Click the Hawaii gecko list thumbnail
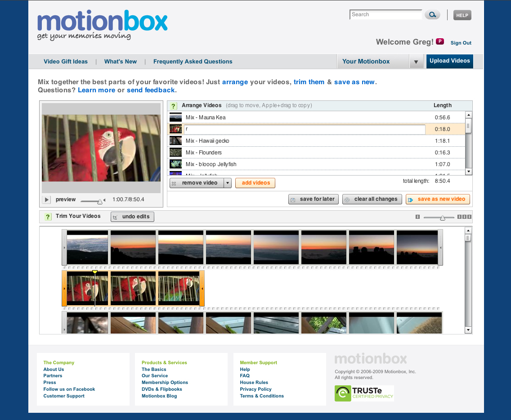The image size is (511, 420). click(x=175, y=141)
